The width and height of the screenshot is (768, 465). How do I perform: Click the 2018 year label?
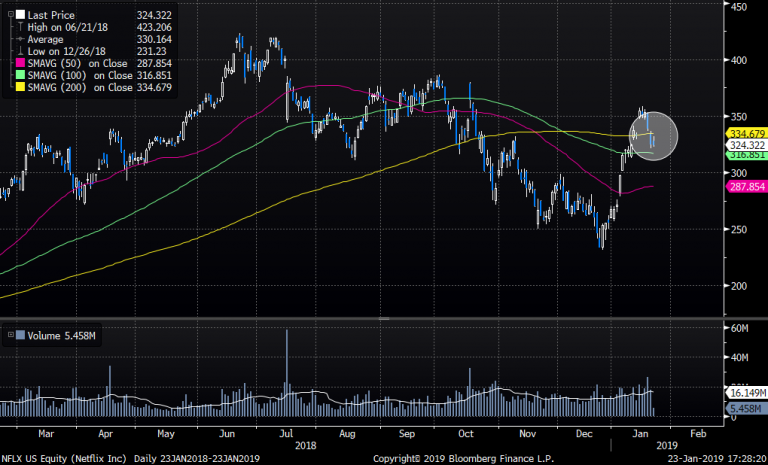point(306,445)
